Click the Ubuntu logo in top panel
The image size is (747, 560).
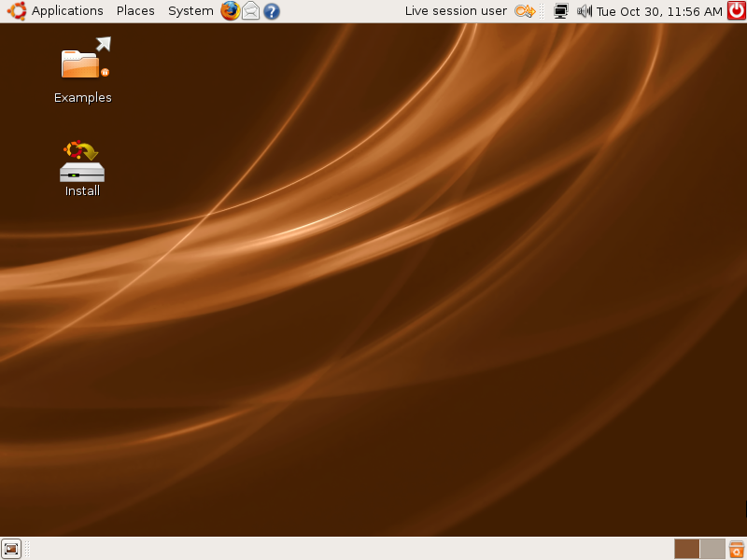(16, 11)
